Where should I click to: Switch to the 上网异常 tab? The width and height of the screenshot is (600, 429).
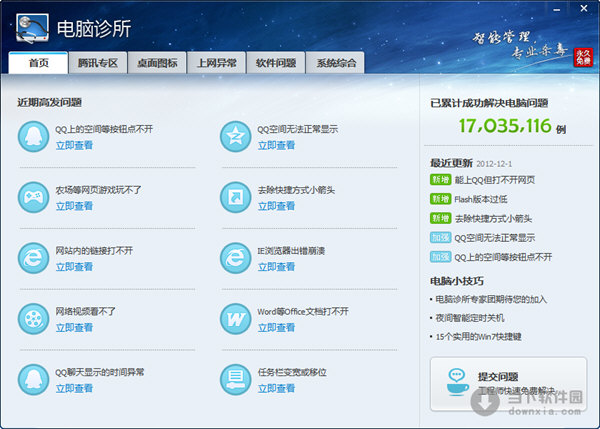click(x=217, y=63)
